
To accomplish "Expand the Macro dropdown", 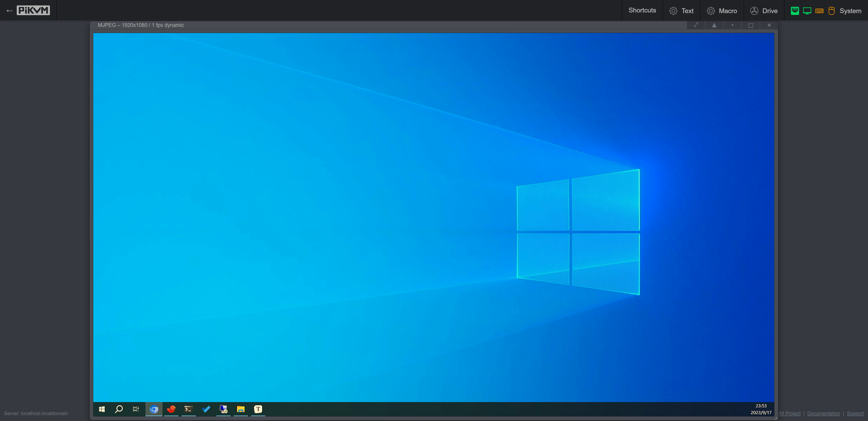I will 722,10.
